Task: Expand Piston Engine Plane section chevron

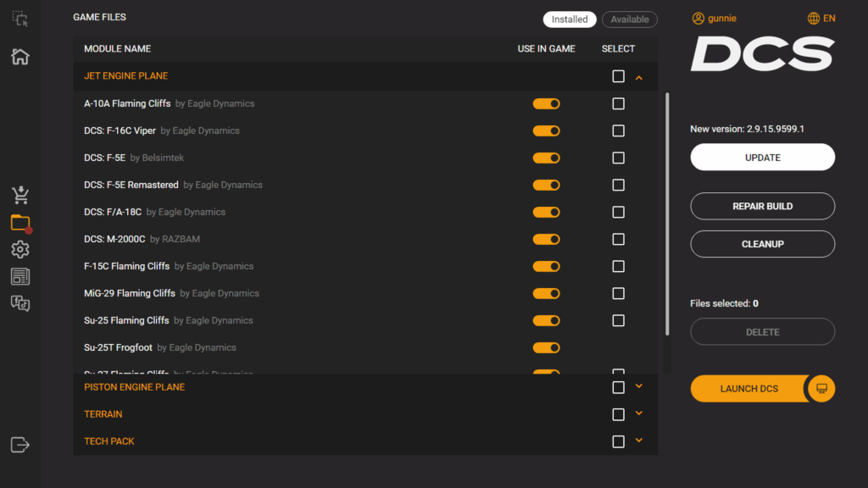Action: 639,386
